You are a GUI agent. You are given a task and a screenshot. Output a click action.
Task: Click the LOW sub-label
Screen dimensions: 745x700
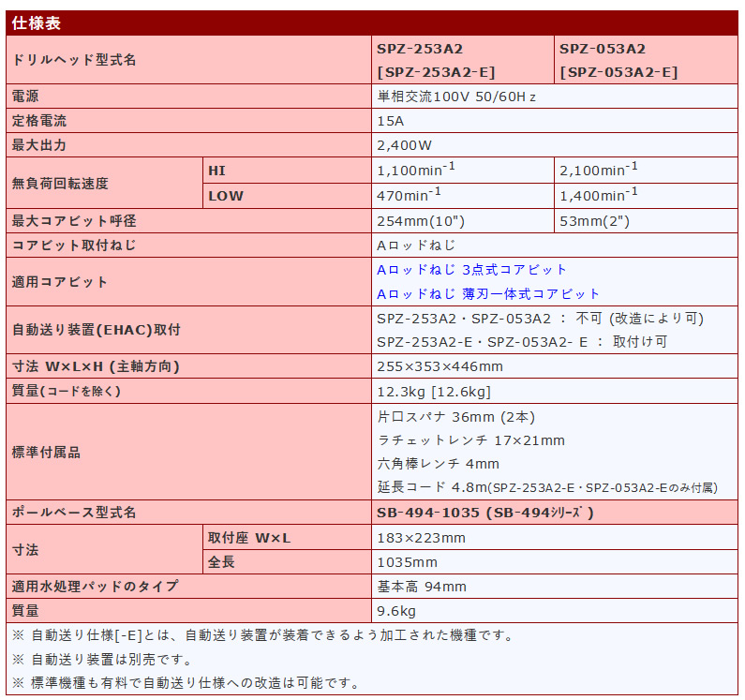[226, 196]
